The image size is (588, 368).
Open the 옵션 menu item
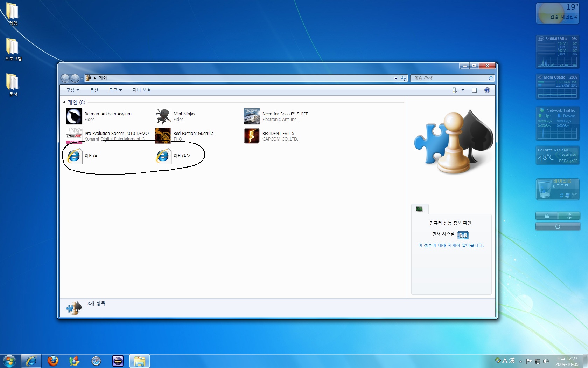[x=94, y=90]
